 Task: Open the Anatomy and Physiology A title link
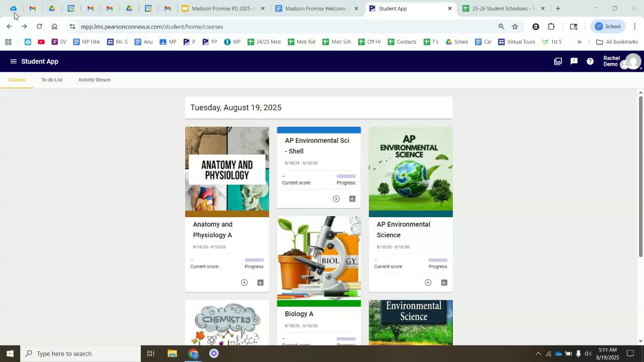click(x=213, y=230)
